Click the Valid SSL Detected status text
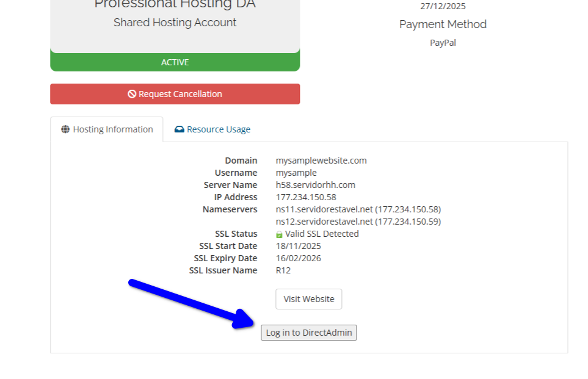The width and height of the screenshot is (588, 379). (x=322, y=233)
